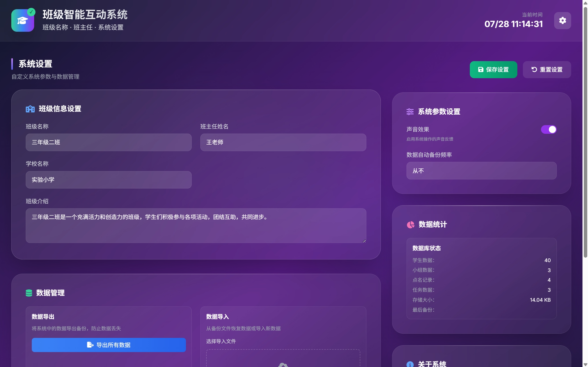Open the 数据自动备份频率 dropdown showing 从不
Viewport: 588px width, 367px height.
pyautogui.click(x=481, y=171)
